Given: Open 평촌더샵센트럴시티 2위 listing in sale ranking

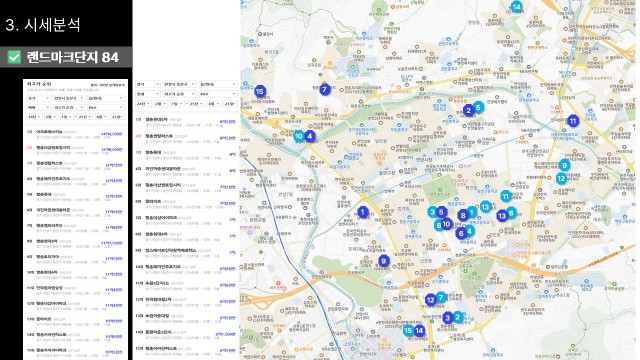Looking at the screenshot, I should pyautogui.click(x=75, y=150).
